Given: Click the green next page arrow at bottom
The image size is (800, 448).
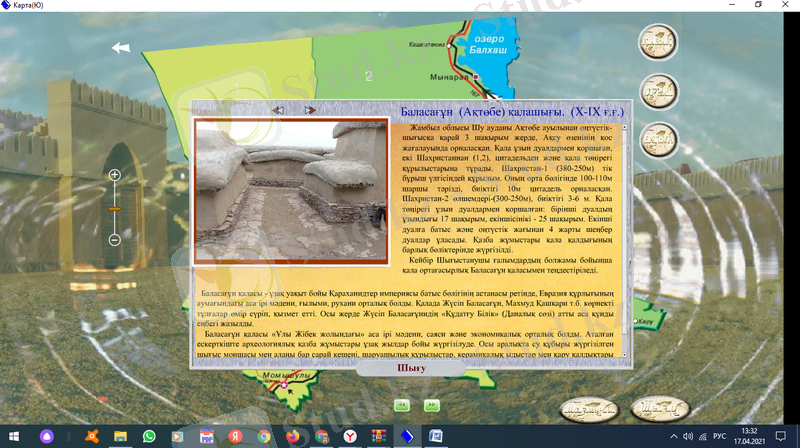Looking at the screenshot, I should tap(431, 405).
